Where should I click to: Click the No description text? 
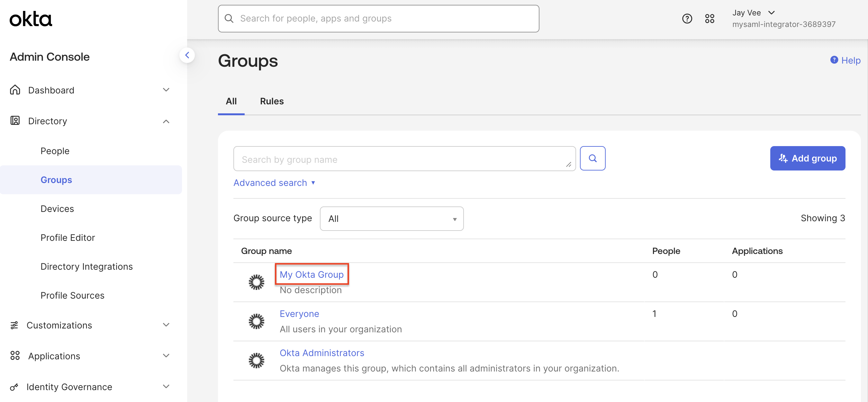coord(311,290)
